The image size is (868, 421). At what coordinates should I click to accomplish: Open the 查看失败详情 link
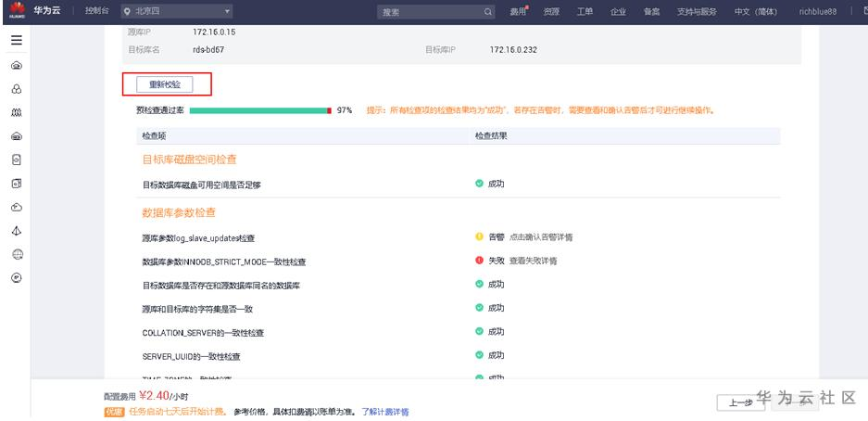click(533, 261)
